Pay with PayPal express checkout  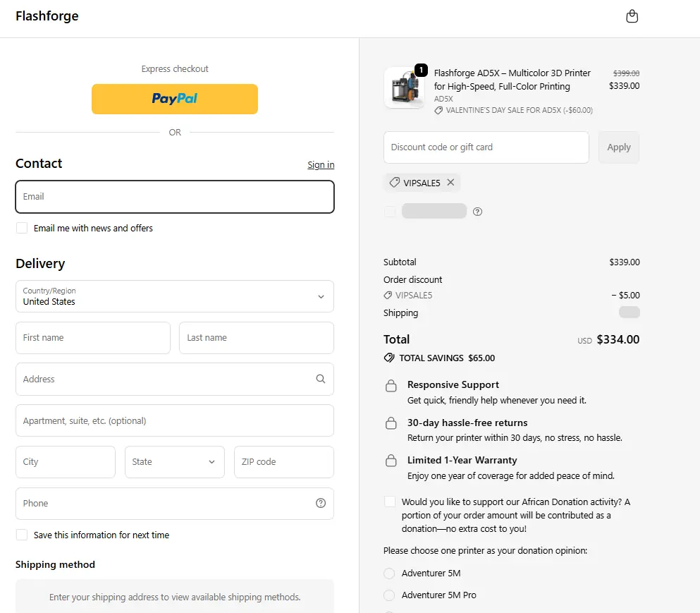tap(174, 99)
